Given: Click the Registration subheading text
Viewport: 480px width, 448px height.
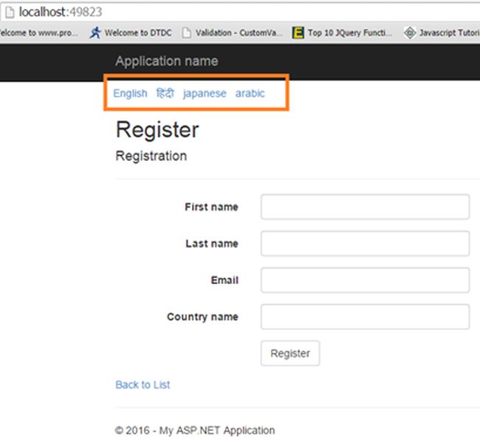Looking at the screenshot, I should 151,156.
